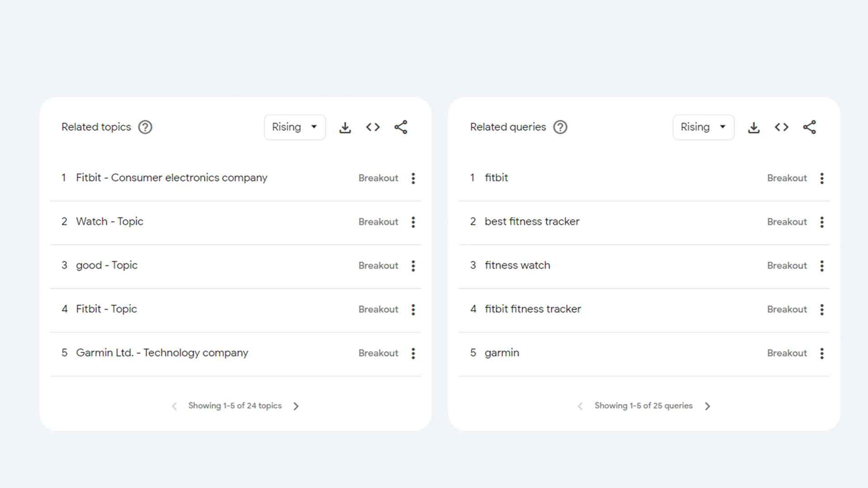This screenshot has height=488, width=868.
Task: Click previous page arrow in Related queries
Action: click(580, 406)
